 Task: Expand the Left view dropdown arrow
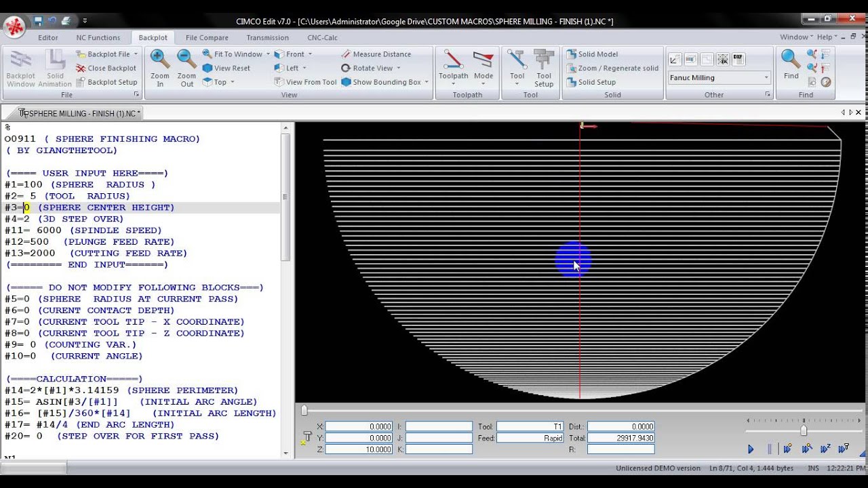[304, 68]
